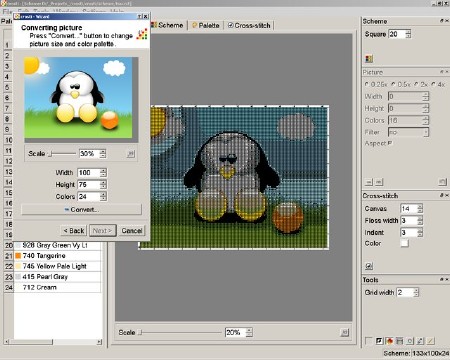Image resolution: width=450 pixels, height=360 pixels.
Task: Close the Tools panel
Action: pyautogui.click(x=447, y=279)
